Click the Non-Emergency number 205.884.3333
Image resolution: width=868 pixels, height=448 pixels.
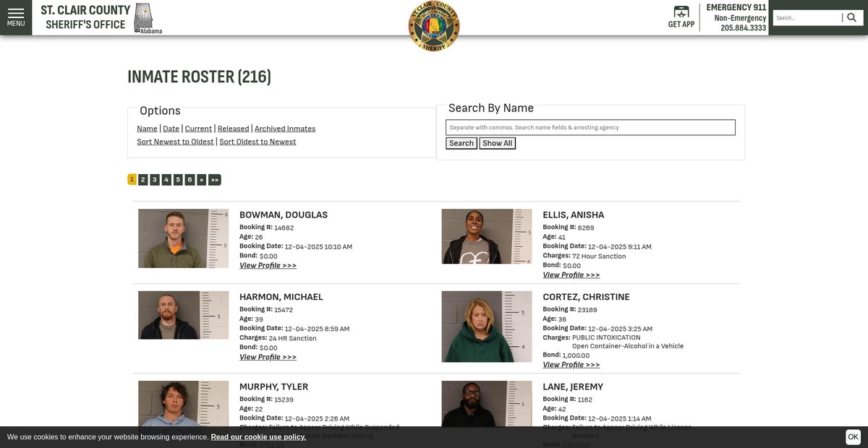(x=743, y=28)
